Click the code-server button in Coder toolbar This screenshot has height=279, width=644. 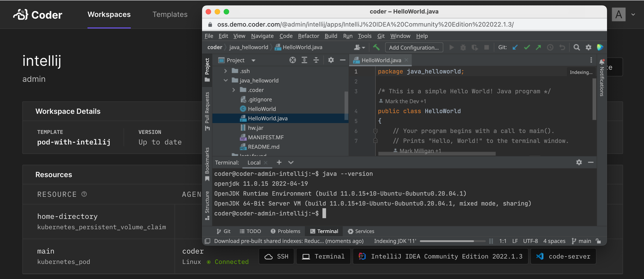[x=564, y=256]
